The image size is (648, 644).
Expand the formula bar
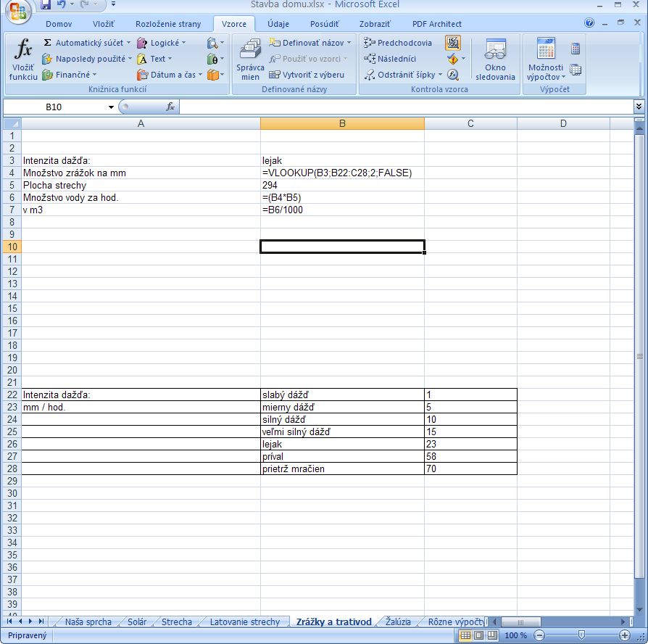pos(639,107)
